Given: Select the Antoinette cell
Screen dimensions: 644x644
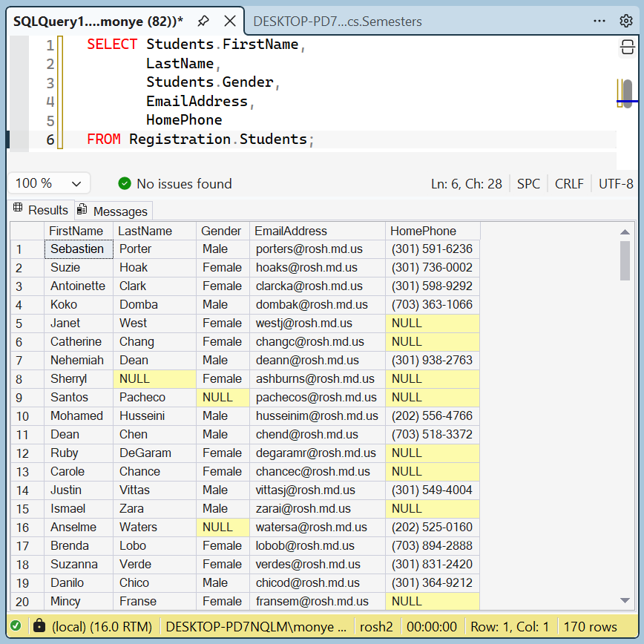Looking at the screenshot, I should click(79, 286).
